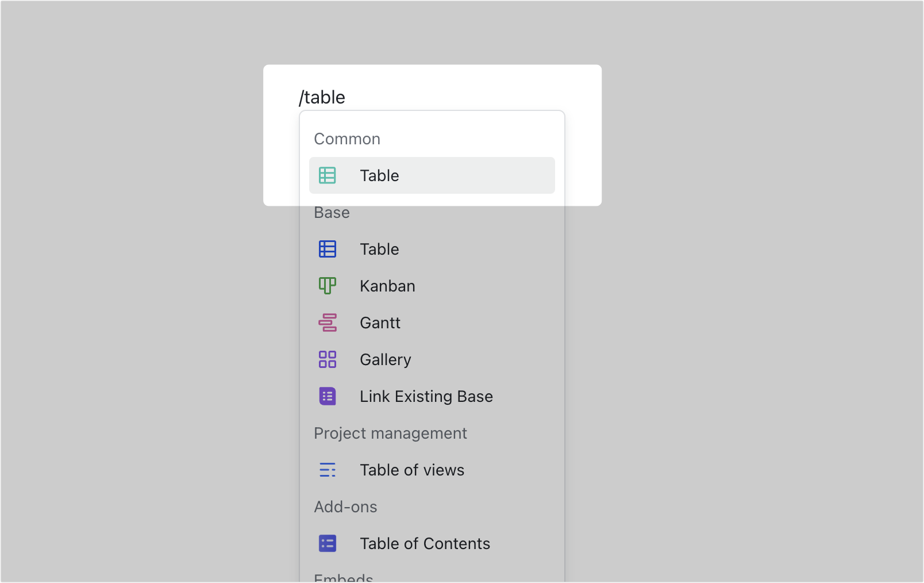This screenshot has height=583, width=924.
Task: Click the Common section label
Action: pos(346,139)
